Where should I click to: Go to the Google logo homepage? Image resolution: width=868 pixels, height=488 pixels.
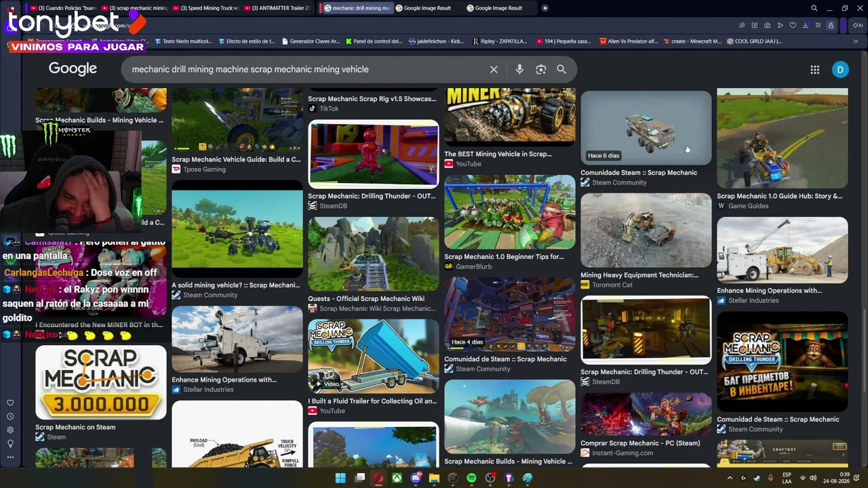point(73,68)
